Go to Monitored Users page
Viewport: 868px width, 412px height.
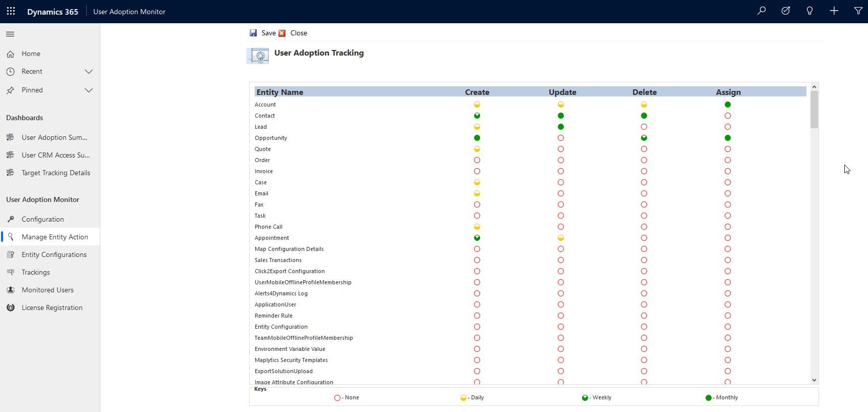point(47,290)
